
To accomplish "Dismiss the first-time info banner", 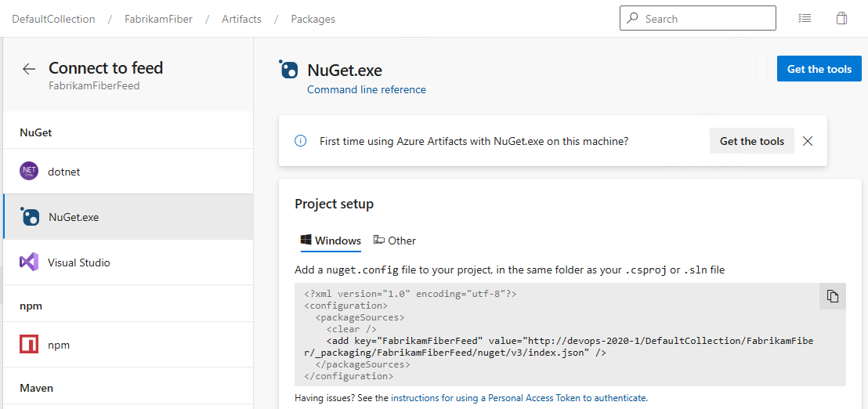I will [x=808, y=141].
